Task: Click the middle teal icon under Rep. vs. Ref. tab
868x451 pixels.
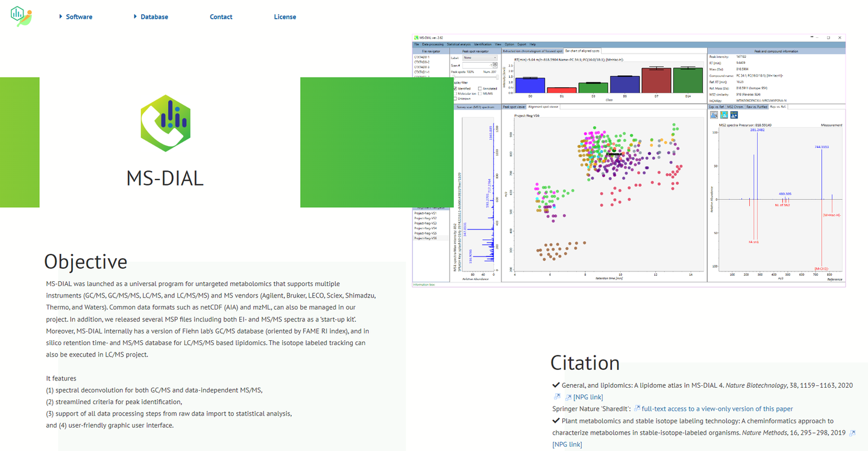Action: click(724, 115)
